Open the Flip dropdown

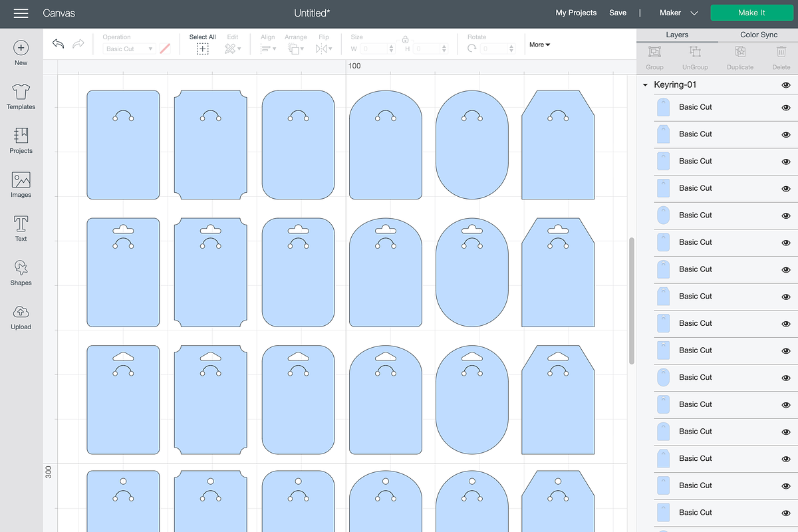pyautogui.click(x=324, y=49)
